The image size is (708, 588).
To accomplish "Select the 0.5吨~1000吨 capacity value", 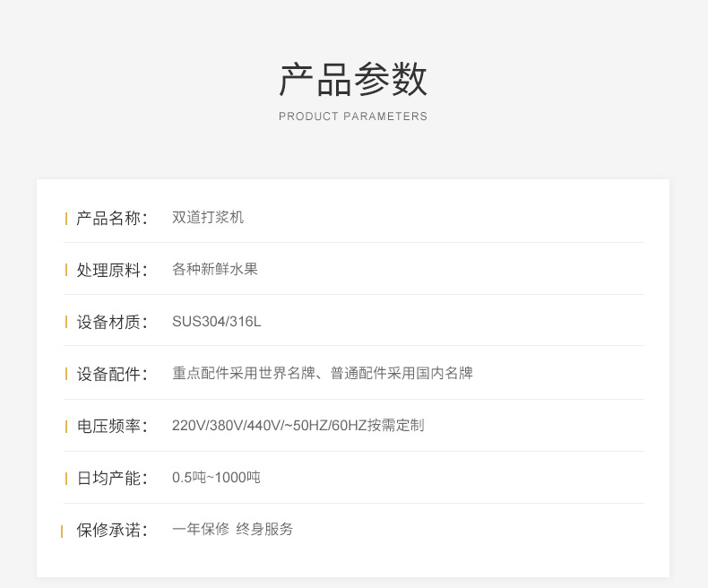I will pyautogui.click(x=216, y=478).
